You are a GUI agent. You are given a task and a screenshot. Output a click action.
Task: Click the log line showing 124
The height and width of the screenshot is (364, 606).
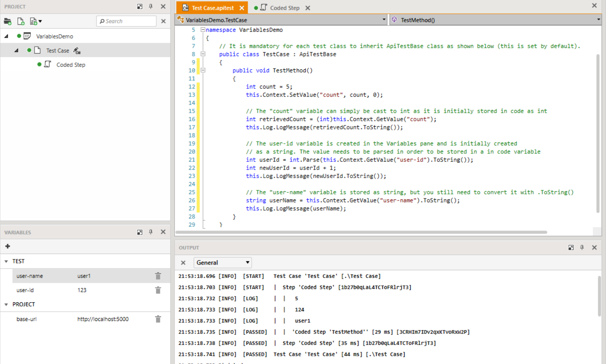[241, 309]
